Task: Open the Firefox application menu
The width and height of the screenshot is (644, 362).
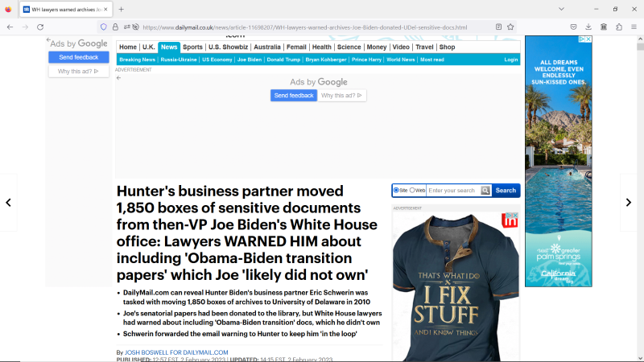Action: 634,27
